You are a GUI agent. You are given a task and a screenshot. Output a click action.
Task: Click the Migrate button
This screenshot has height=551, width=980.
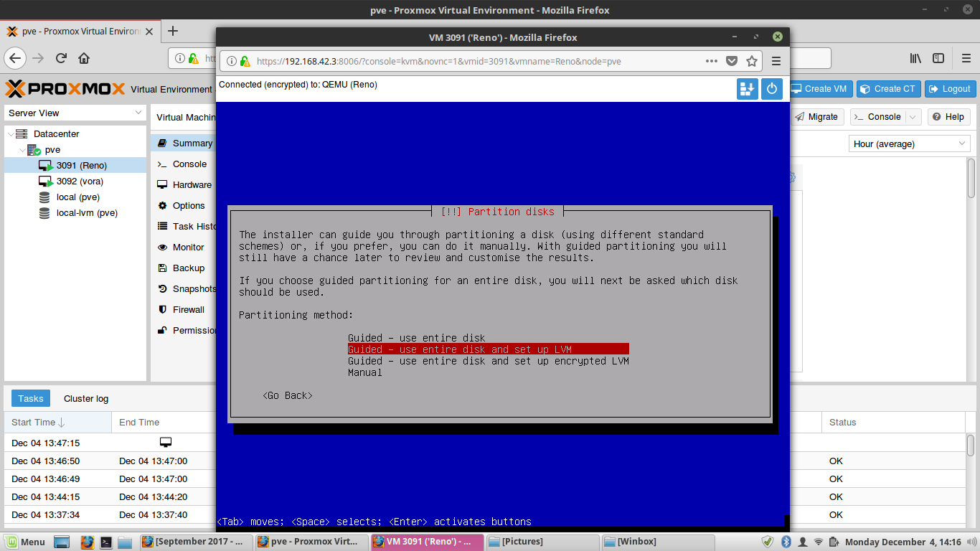(x=816, y=117)
